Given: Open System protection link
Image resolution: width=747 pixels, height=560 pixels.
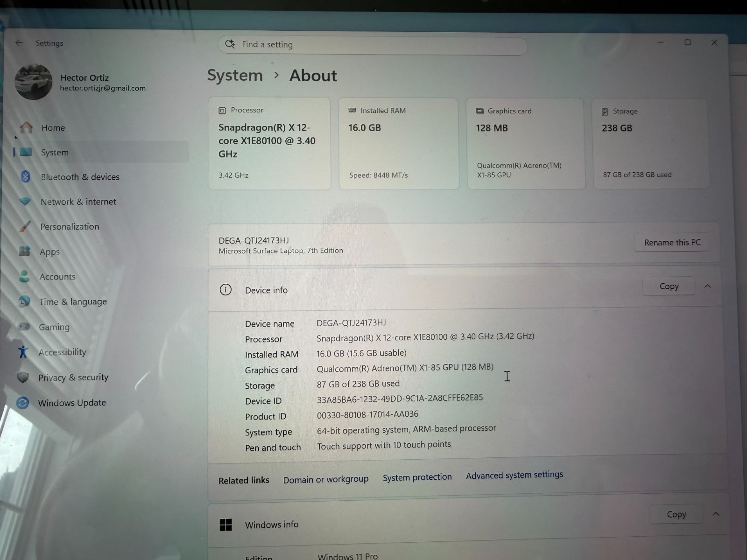Looking at the screenshot, I should pos(417,477).
